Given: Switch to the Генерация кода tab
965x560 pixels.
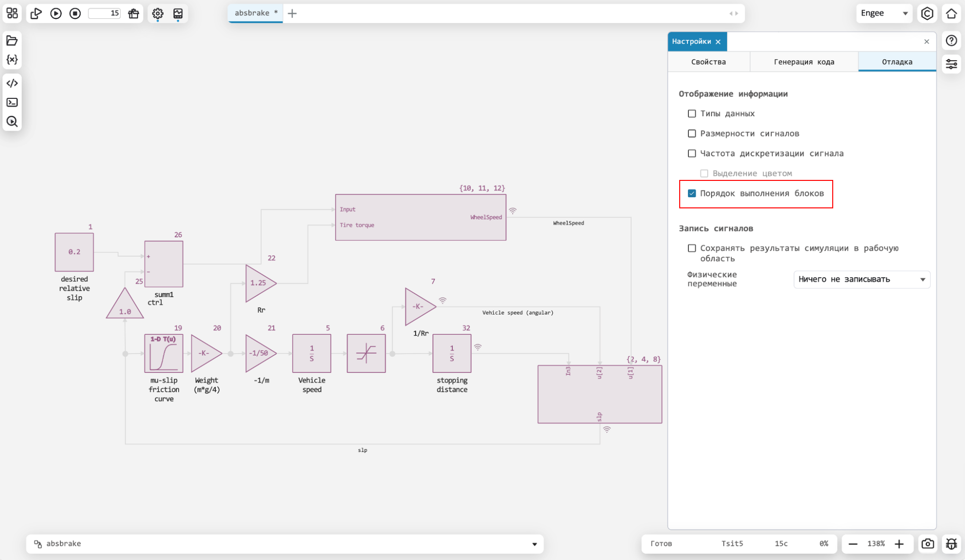Looking at the screenshot, I should click(803, 61).
